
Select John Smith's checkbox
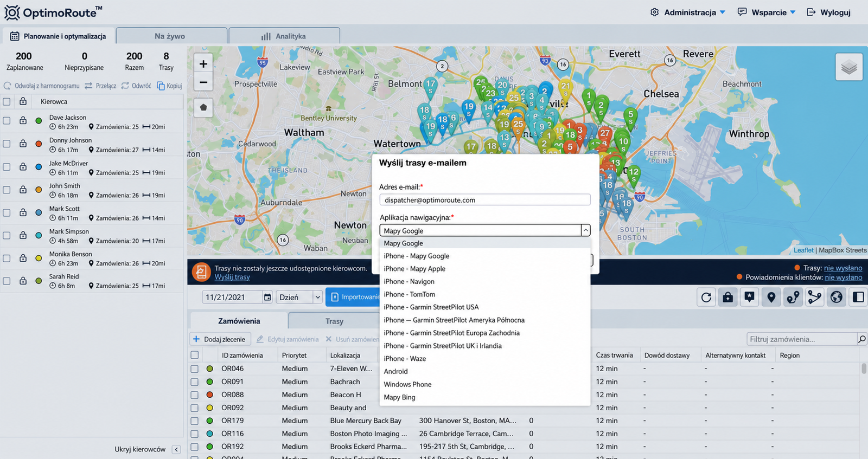coord(7,190)
